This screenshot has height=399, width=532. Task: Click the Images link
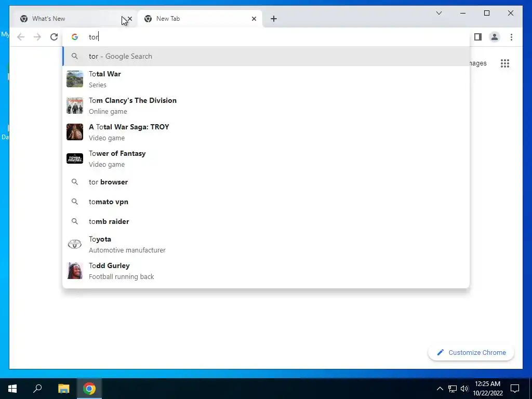point(478,63)
